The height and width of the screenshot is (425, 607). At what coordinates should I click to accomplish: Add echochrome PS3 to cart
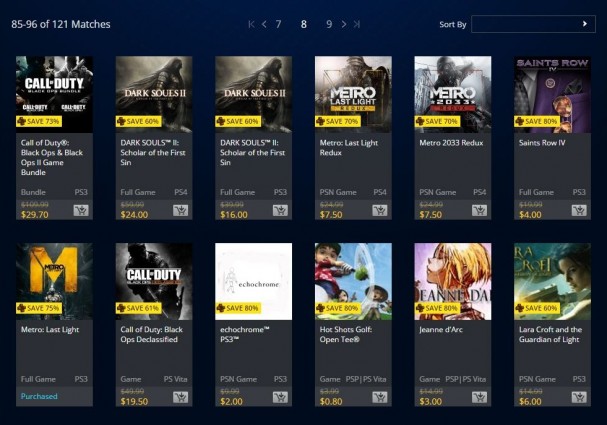[x=280, y=397]
